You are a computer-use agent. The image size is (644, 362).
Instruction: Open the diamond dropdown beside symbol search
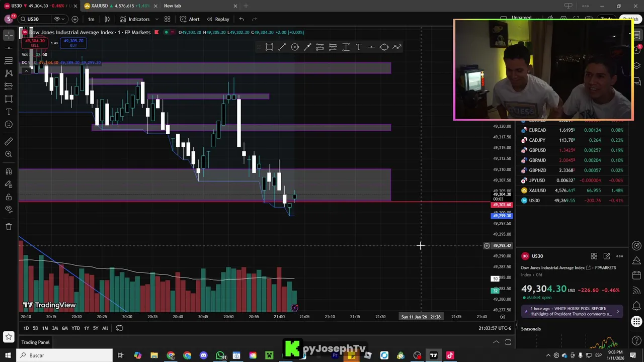[59, 19]
